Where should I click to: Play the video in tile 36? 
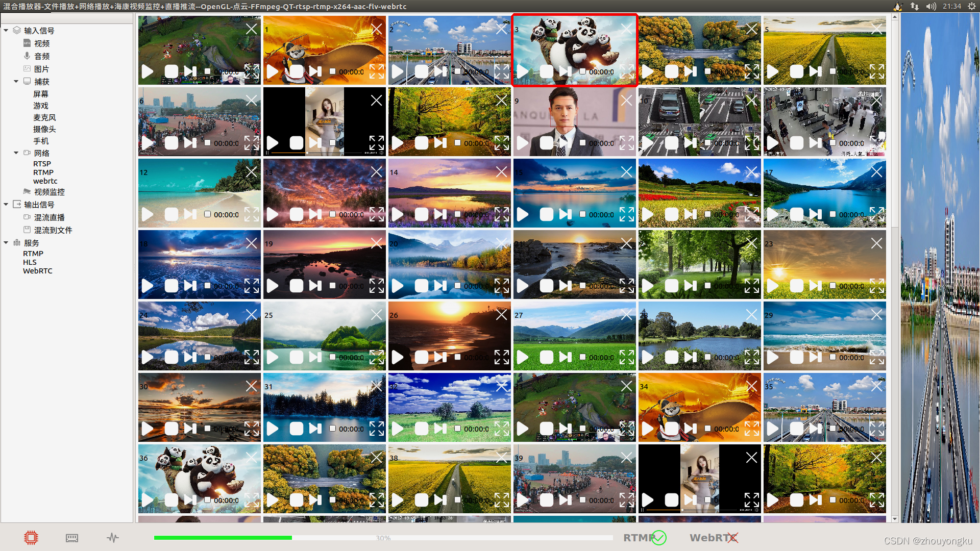pyautogui.click(x=148, y=500)
